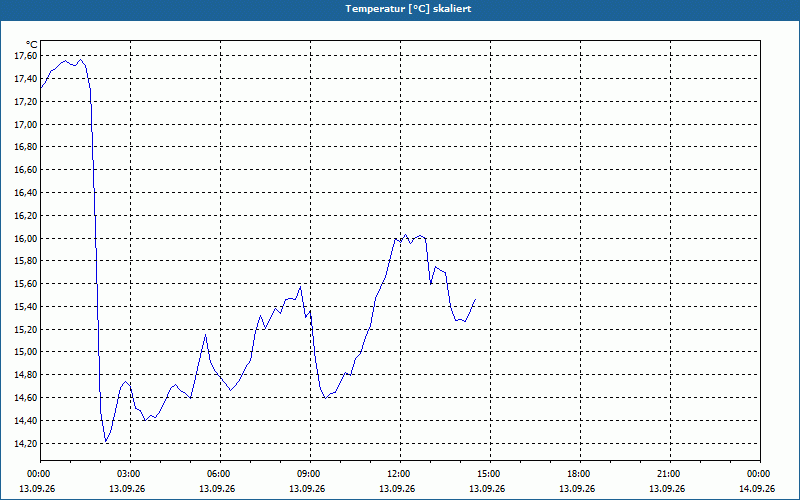Select the '14,60' temperature value
The height and width of the screenshot is (500, 800).
[x=26, y=398]
